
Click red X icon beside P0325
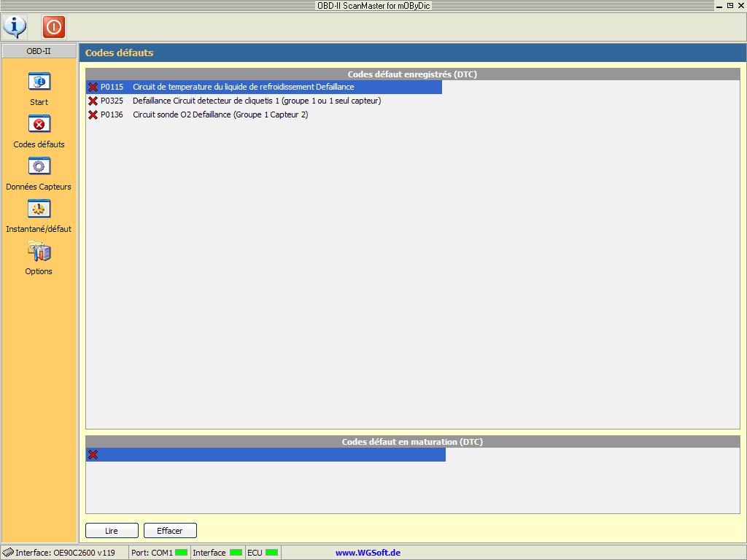click(93, 101)
